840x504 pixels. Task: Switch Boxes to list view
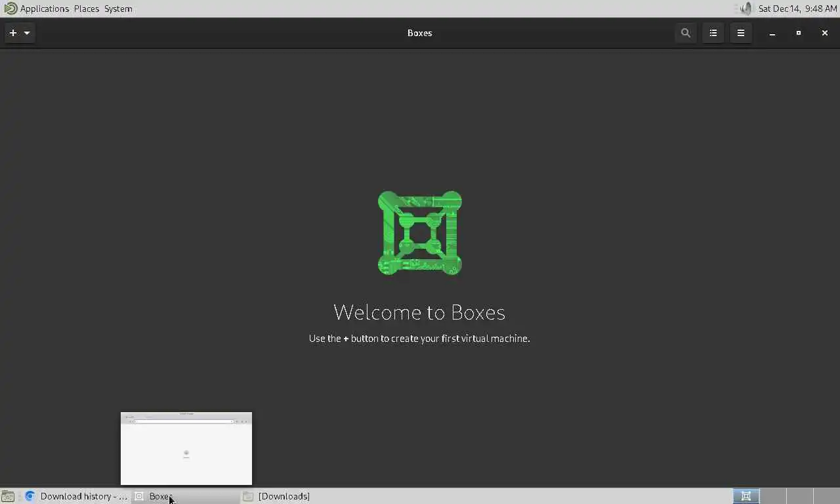(x=713, y=33)
